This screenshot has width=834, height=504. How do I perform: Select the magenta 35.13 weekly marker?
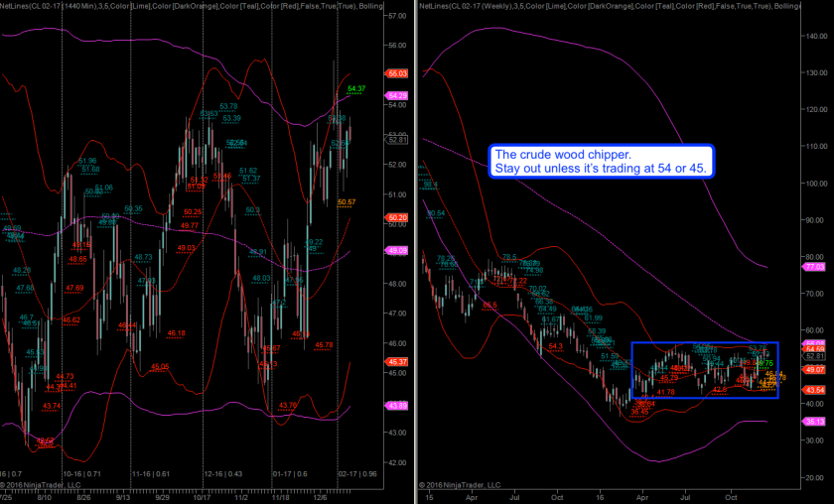815,421
